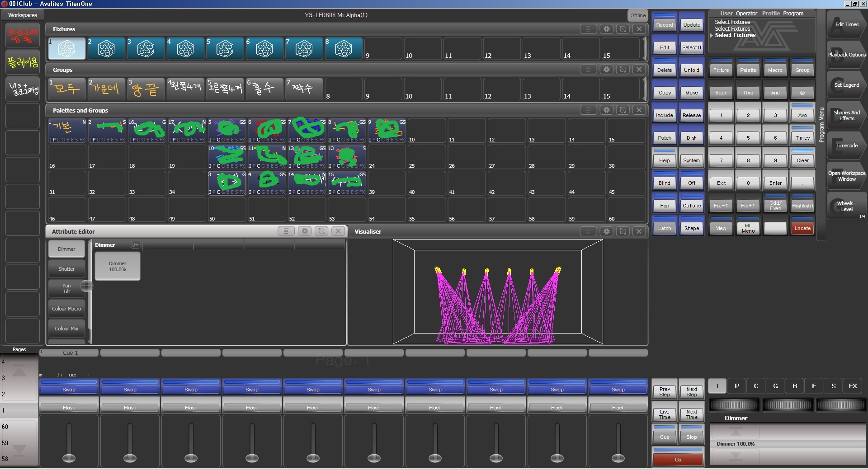Click playback Pages down arrow
Screen dimensions: 868x470
click(x=19, y=451)
